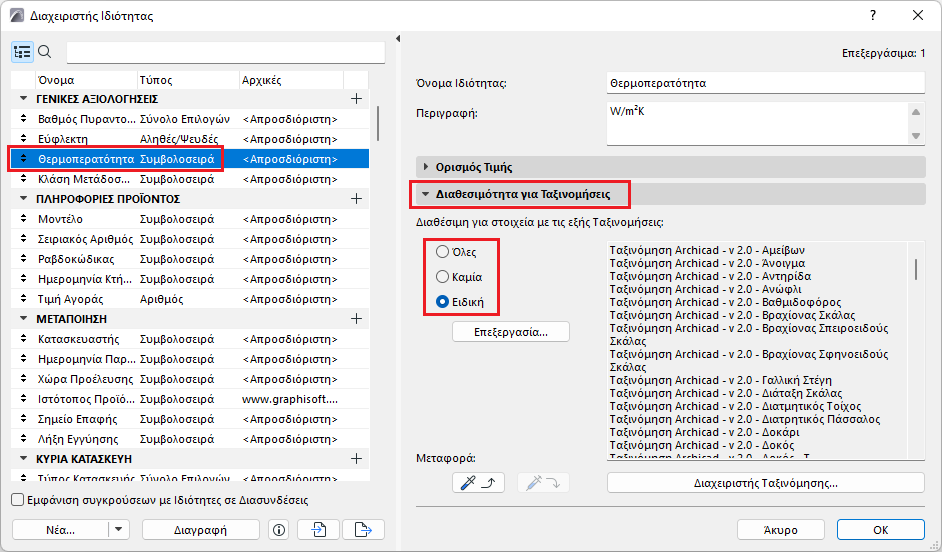Click reorder handle of Σειριακός Αριθμός row
942x552 pixels.
[23, 238]
